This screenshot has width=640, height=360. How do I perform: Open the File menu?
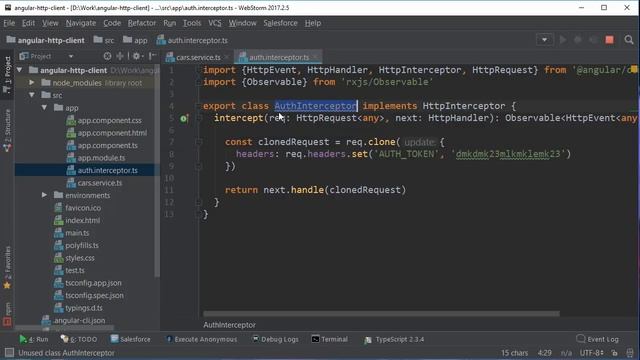click(9, 23)
